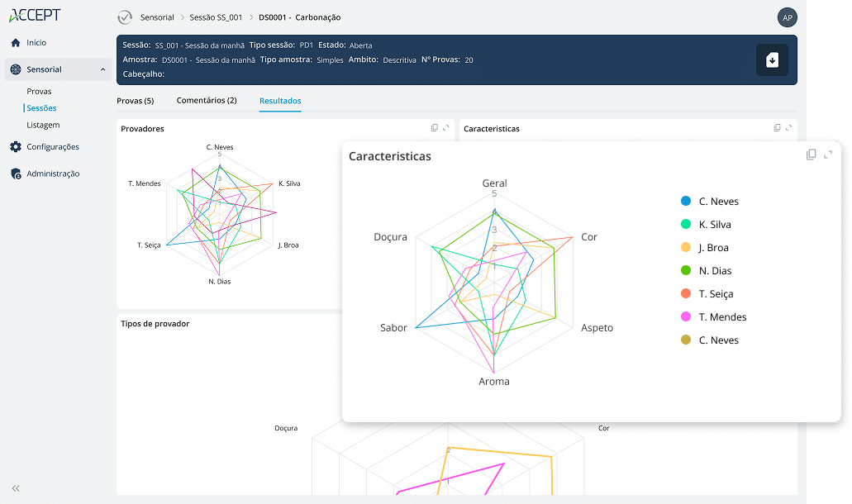
Task: Toggle K. Silva series in chart legend
Action: [714, 225]
